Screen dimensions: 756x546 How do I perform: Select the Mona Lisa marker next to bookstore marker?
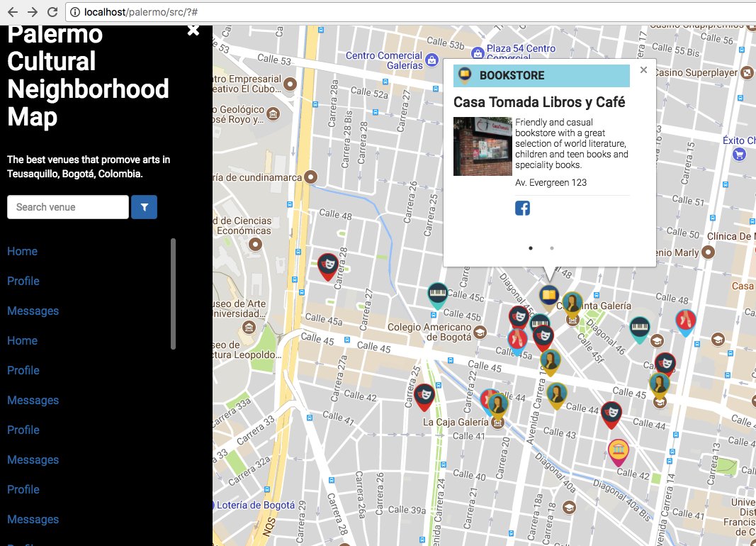pyautogui.click(x=572, y=304)
